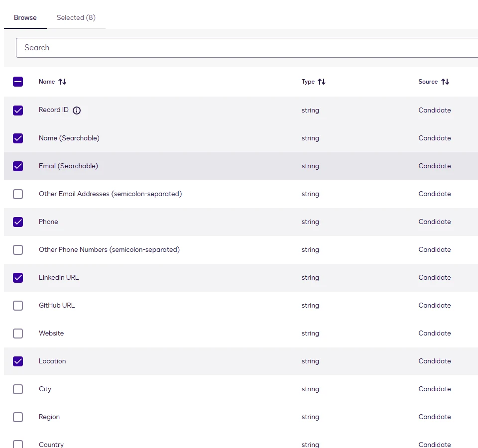
Task: Click the Name column header label
Action: coord(47,82)
